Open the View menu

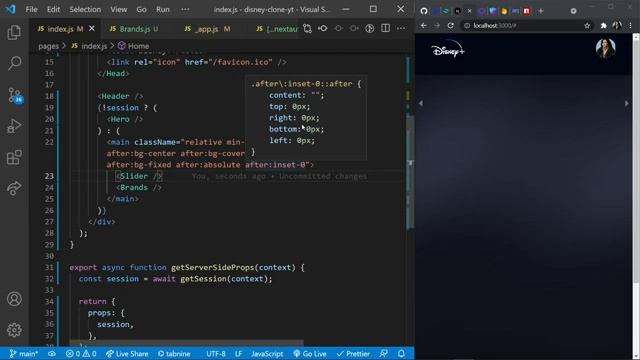[x=118, y=9]
